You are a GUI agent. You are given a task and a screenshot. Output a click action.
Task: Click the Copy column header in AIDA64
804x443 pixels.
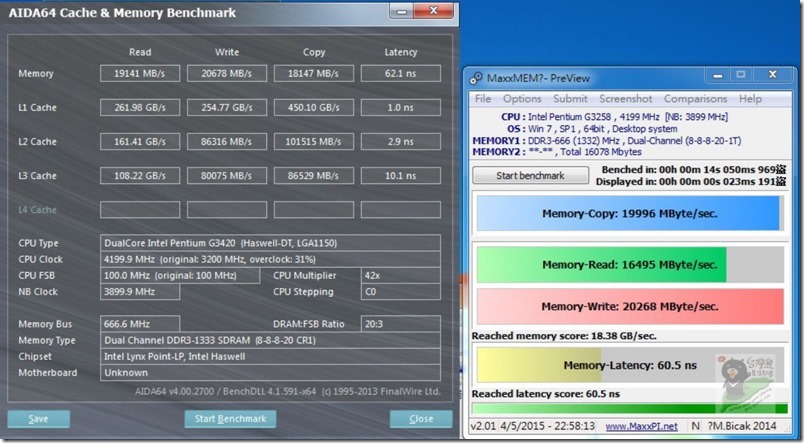point(313,52)
